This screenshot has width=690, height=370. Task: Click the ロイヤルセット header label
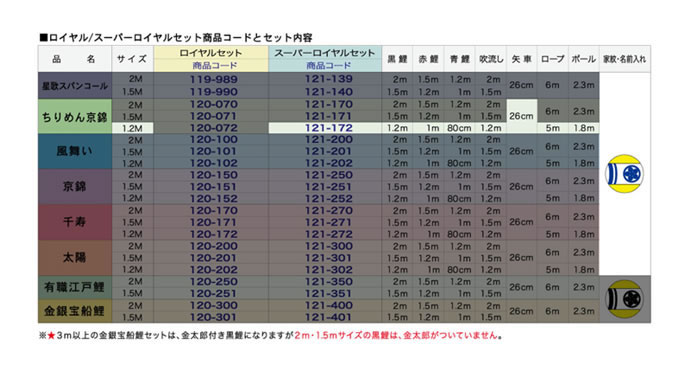[x=211, y=53]
